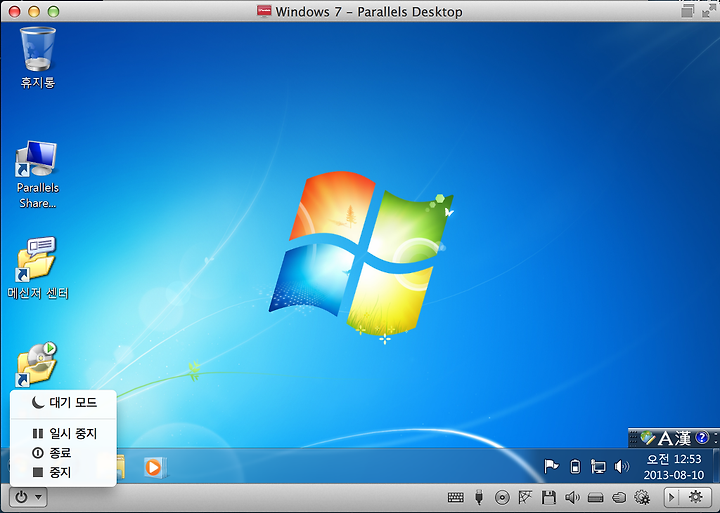This screenshot has width=720, height=513.
Task: Click the hard disk drive icon
Action: 596,497
